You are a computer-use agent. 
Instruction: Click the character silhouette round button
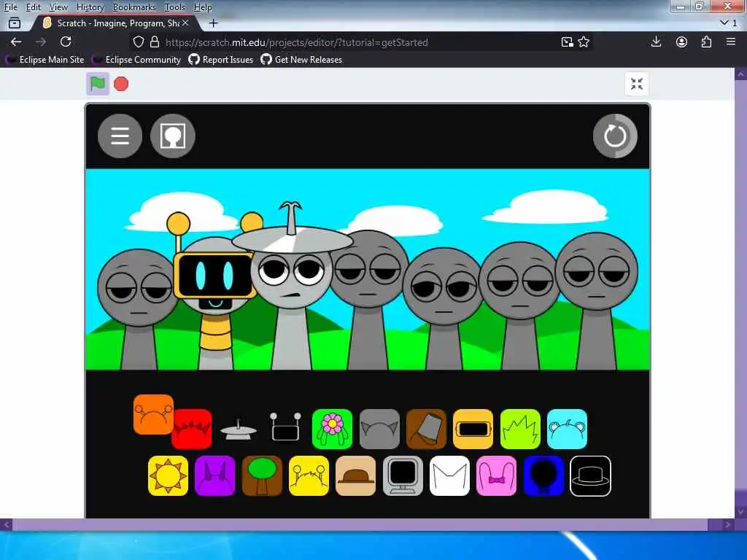point(172,136)
